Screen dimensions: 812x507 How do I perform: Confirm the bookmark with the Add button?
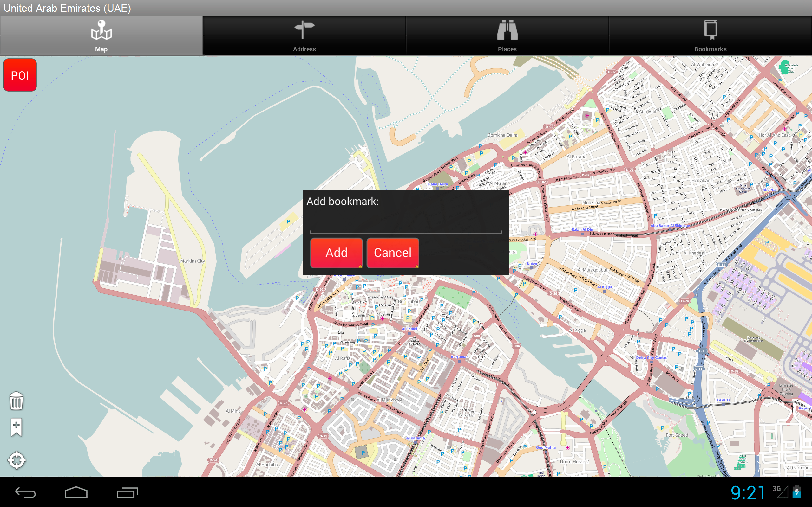pyautogui.click(x=336, y=253)
